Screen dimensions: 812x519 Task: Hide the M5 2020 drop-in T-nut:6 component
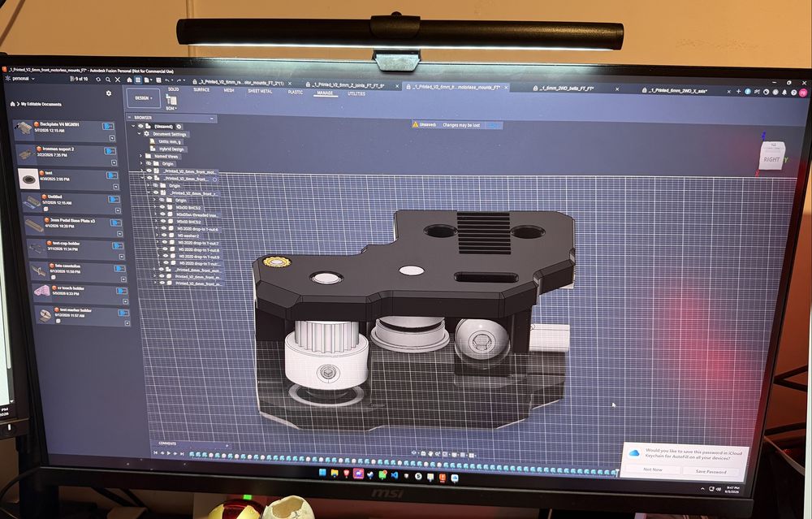(164, 228)
